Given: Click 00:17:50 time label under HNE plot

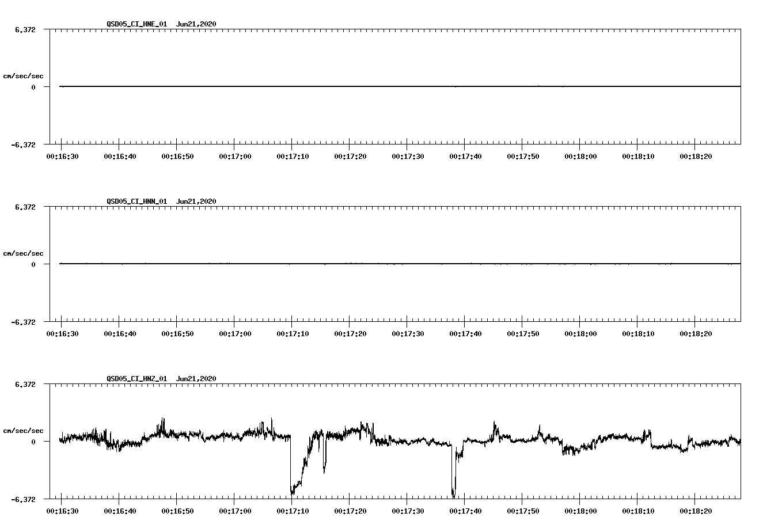Looking at the screenshot, I should [523, 157].
